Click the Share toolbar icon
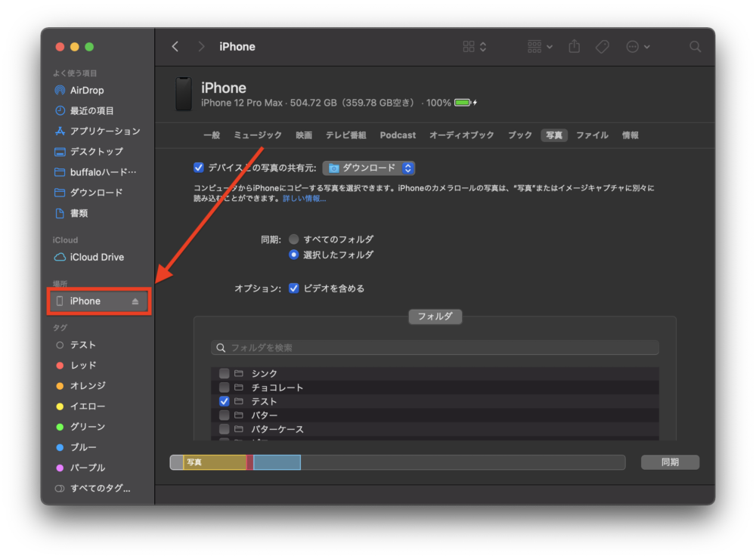The image size is (756, 559). [574, 46]
